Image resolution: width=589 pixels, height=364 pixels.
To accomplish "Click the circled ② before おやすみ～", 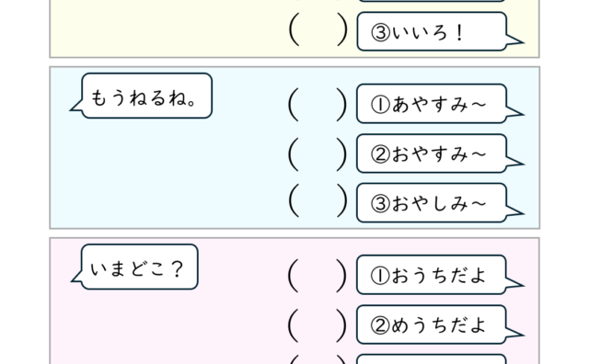I will click(380, 154).
